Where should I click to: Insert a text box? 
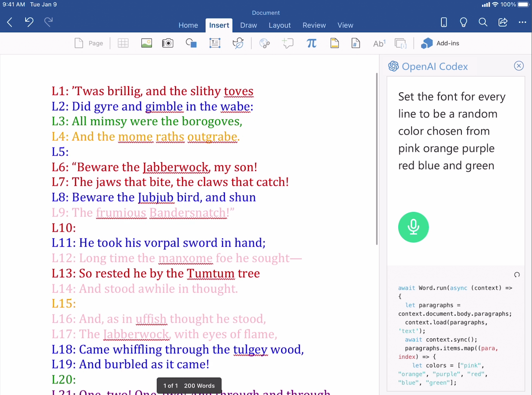point(215,43)
